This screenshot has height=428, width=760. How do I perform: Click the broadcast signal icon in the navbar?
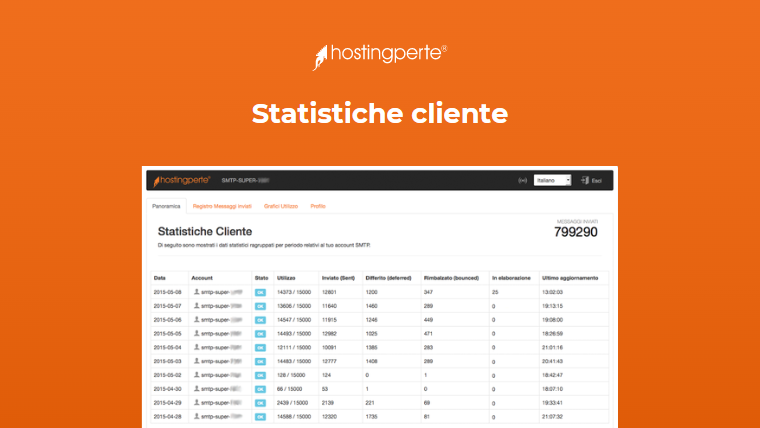(522, 181)
